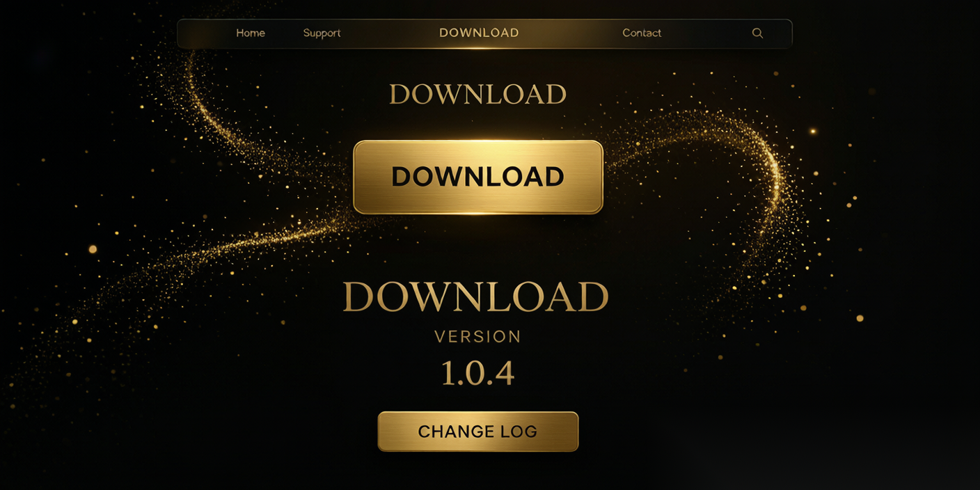This screenshot has width=980, height=490.
Task: Click the VERSION label text
Action: (x=477, y=337)
